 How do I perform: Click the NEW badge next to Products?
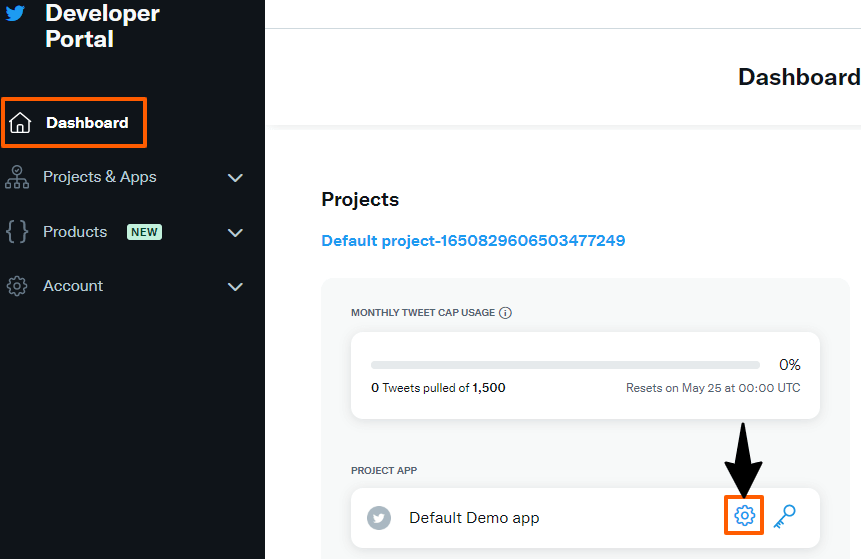tap(144, 232)
